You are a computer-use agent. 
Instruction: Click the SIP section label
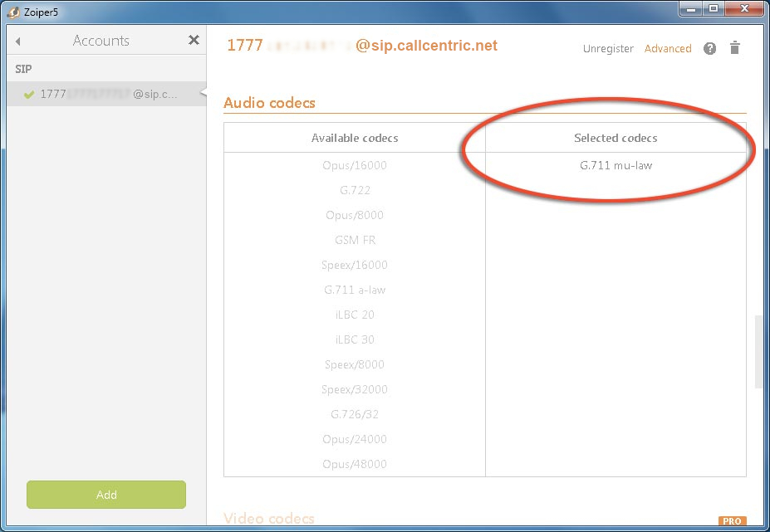point(23,69)
